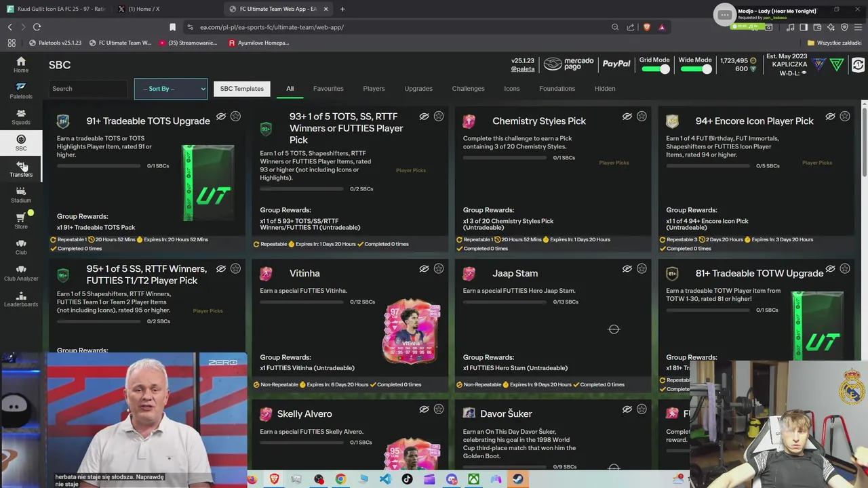
Task: Open Stadium from the sidebar
Action: click(x=21, y=195)
